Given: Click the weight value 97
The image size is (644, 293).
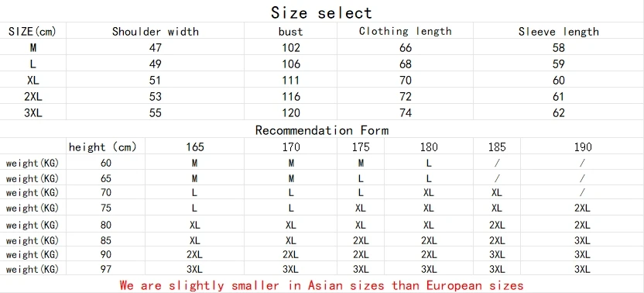Looking at the screenshot, I should tap(106, 270).
